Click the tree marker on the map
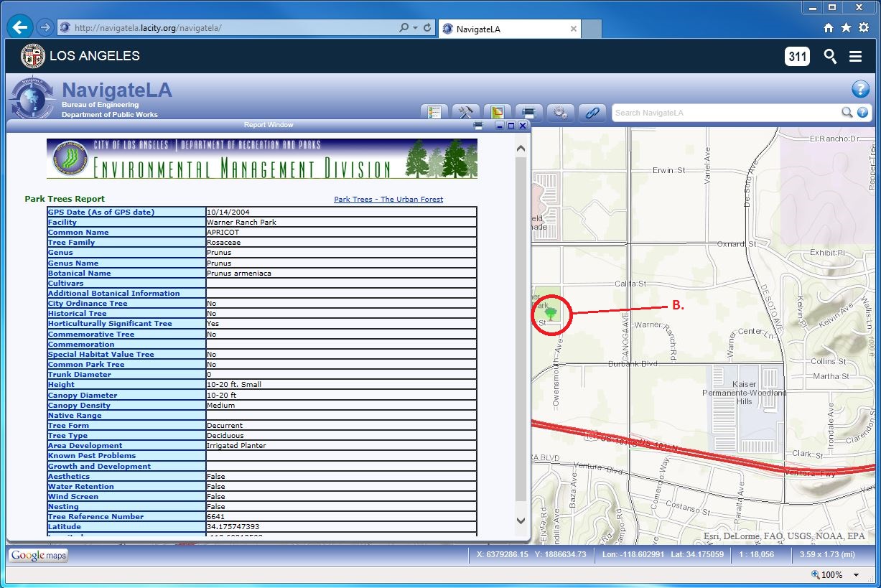 551,313
